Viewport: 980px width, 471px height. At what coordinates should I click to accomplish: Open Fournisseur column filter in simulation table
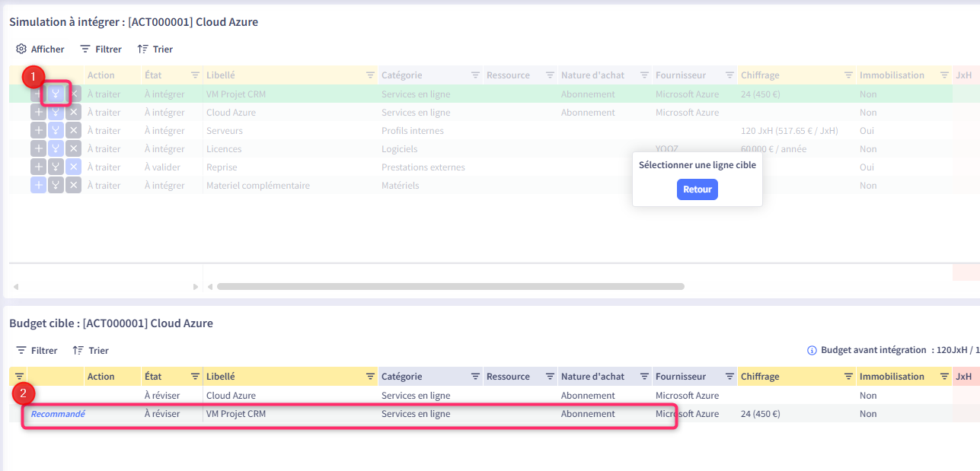pos(729,75)
